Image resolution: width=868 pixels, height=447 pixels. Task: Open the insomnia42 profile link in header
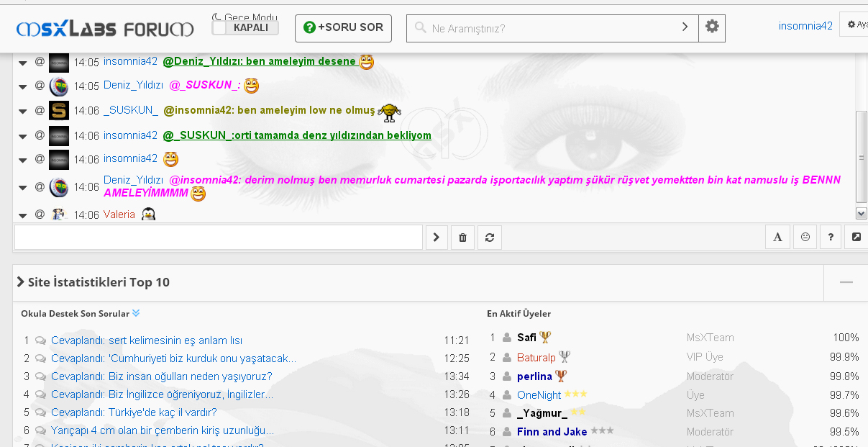pos(805,26)
